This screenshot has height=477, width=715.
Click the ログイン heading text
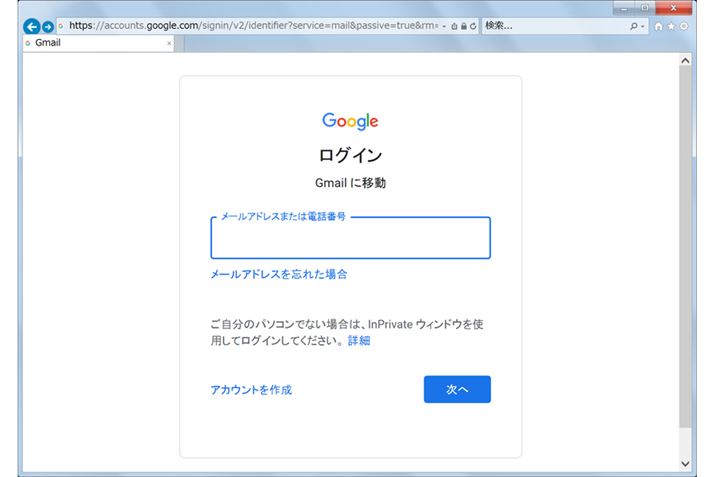(x=350, y=156)
